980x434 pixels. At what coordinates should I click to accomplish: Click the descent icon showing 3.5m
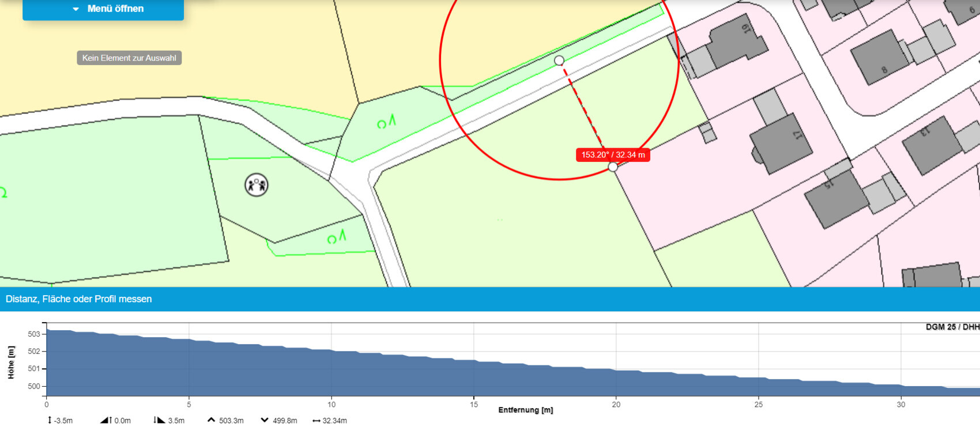coord(159,420)
